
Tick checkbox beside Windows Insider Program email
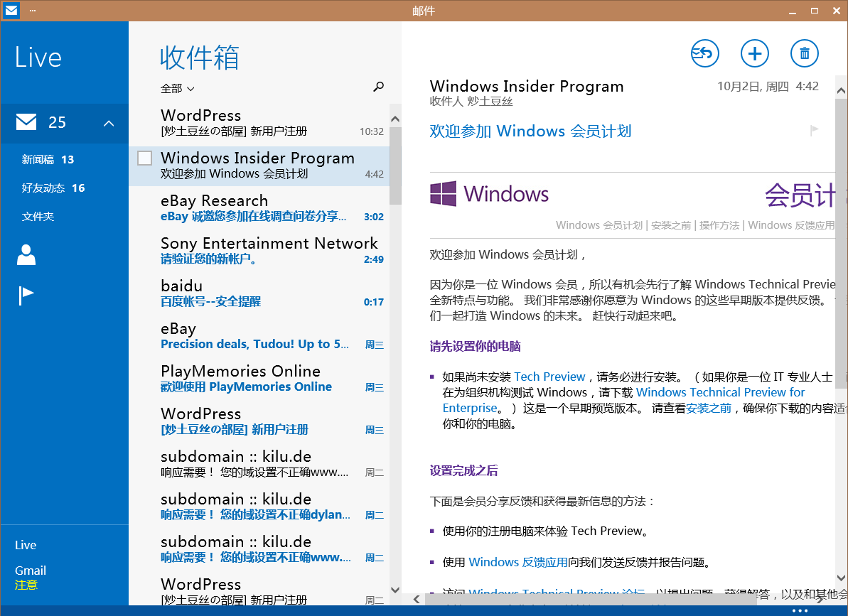[144, 158]
